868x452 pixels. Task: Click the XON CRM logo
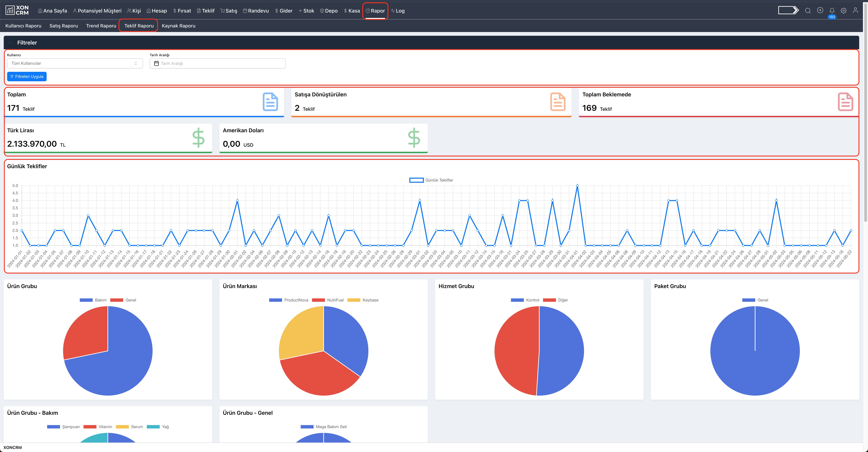click(17, 10)
